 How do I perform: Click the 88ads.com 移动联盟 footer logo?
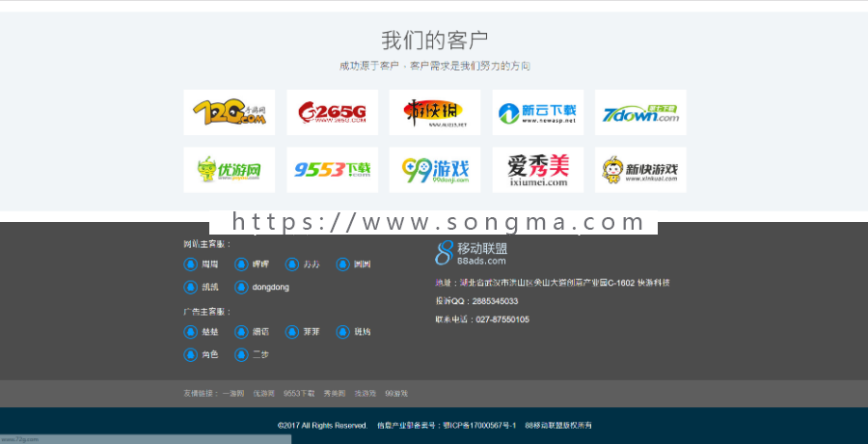coord(471,253)
